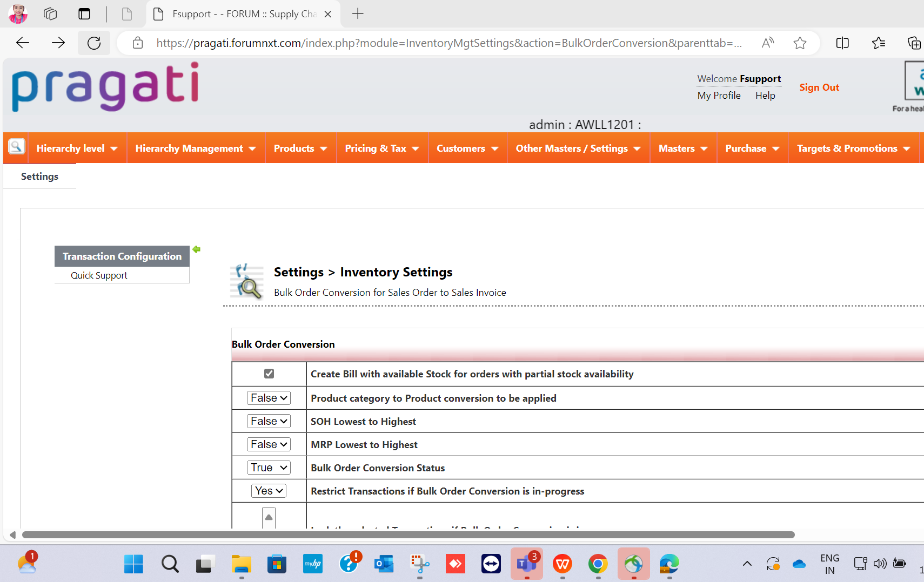Open the workspaces icon in tab strip
The image size is (924, 582).
coord(50,14)
